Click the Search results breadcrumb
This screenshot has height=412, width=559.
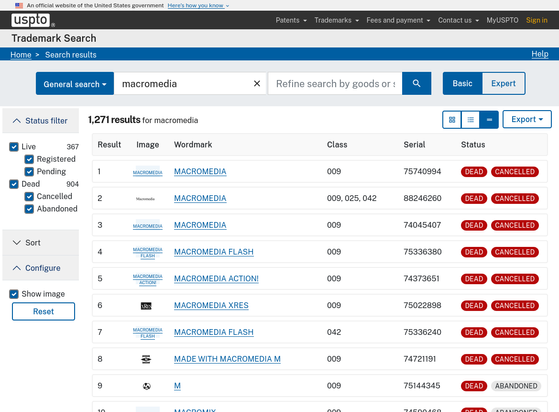coord(71,55)
